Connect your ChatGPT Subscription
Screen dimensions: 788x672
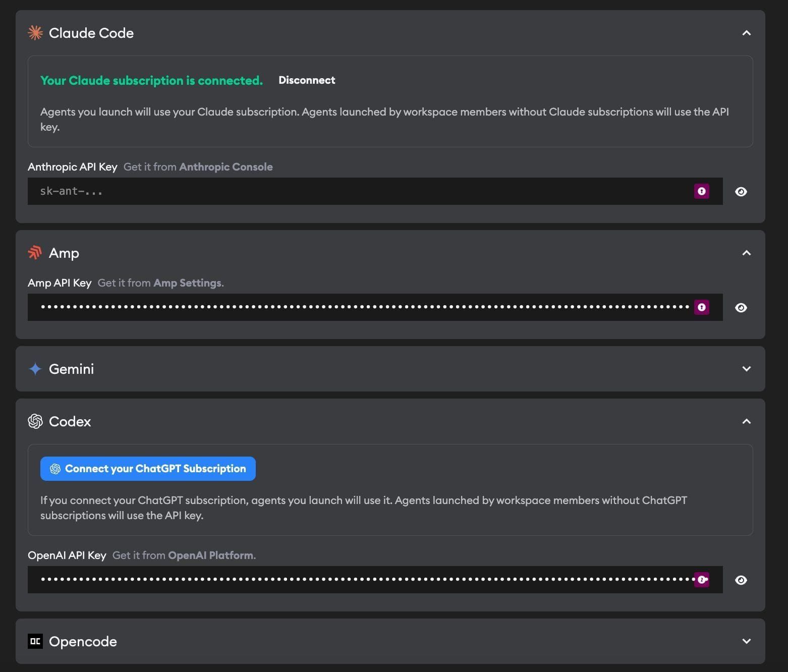coord(148,468)
